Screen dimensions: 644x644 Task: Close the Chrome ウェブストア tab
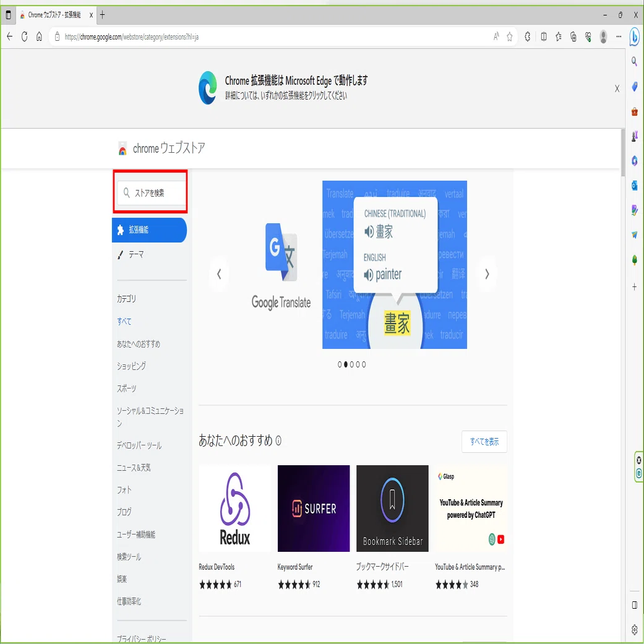click(x=91, y=15)
